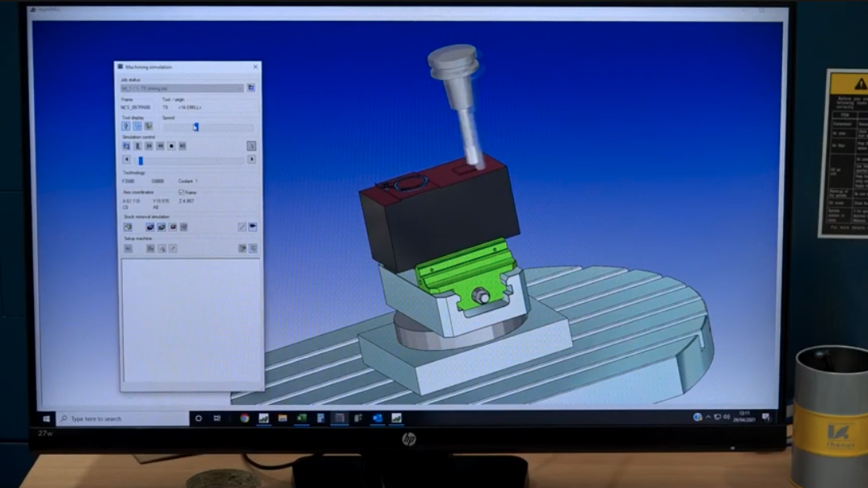Click the first Stock removal simulation icon

coord(128,227)
